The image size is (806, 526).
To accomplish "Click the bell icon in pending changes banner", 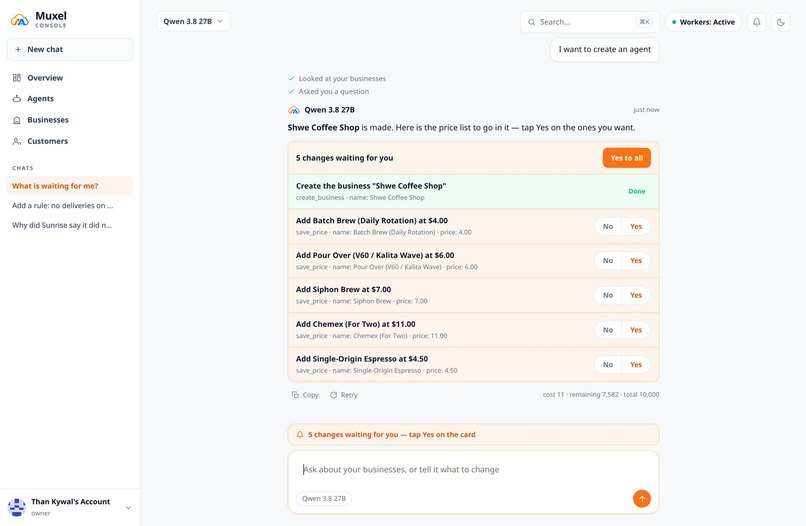I will pyautogui.click(x=300, y=434).
